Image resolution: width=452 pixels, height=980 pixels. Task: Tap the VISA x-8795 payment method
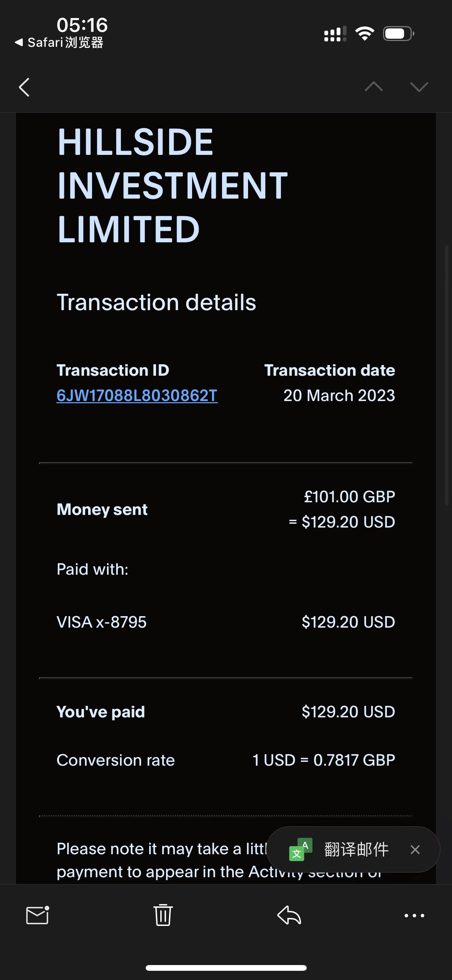(x=102, y=622)
